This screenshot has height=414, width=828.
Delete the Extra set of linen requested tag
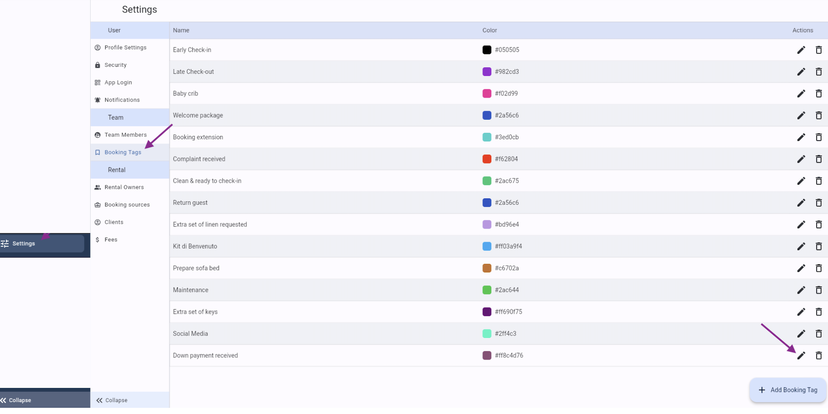tap(818, 224)
